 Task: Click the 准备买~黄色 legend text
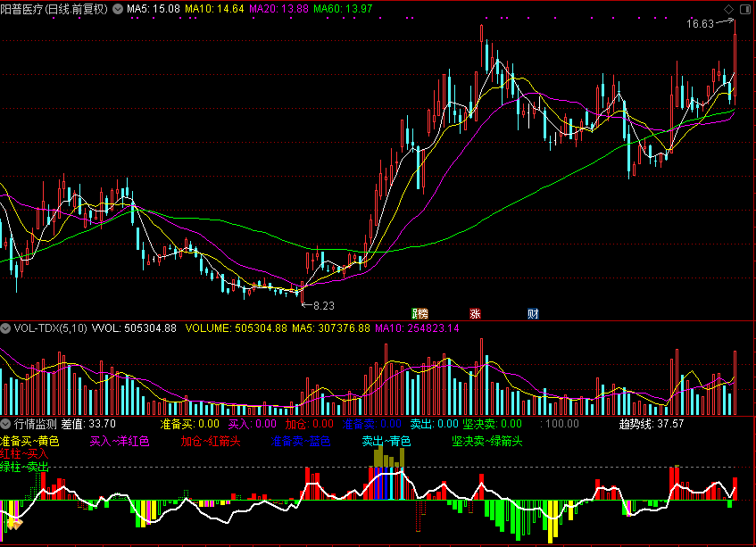pos(29,441)
